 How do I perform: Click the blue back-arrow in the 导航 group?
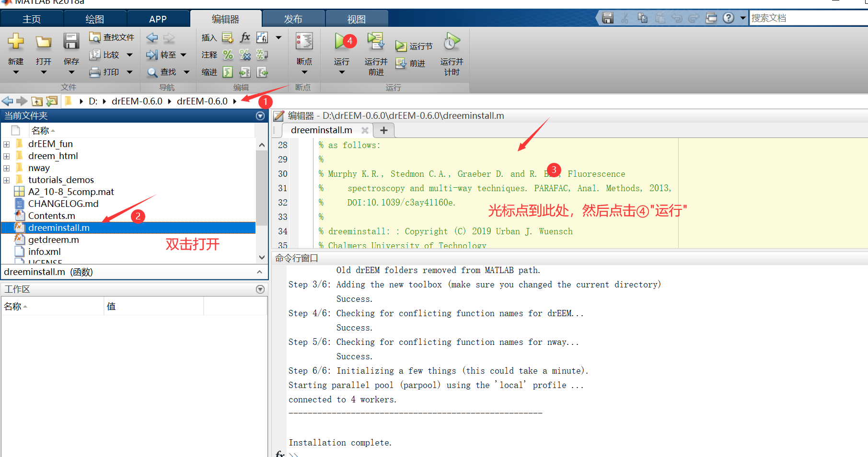[152, 38]
